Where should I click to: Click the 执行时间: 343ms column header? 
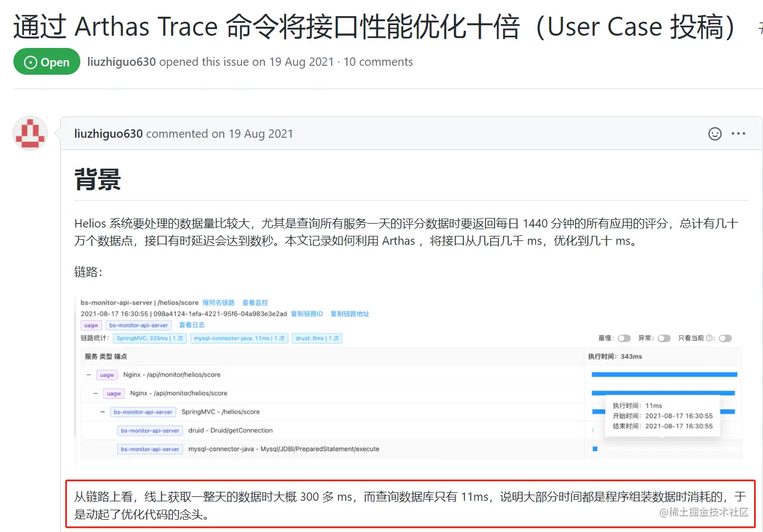tap(615, 356)
